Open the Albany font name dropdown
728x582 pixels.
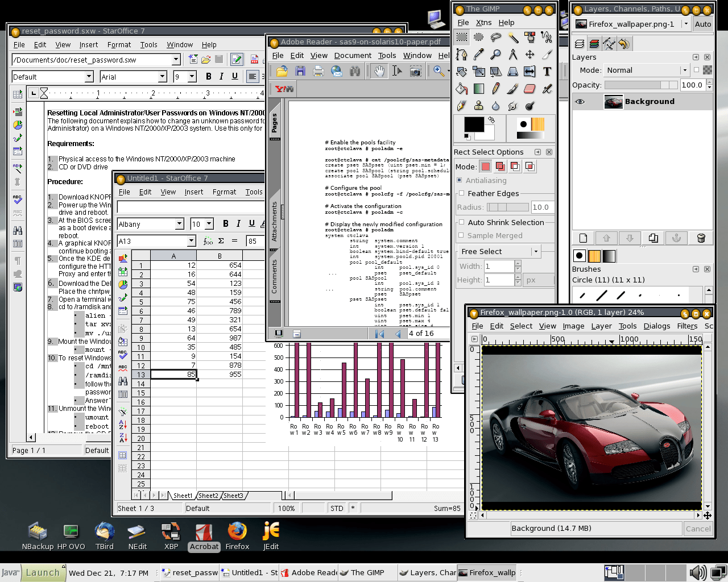[x=179, y=224]
